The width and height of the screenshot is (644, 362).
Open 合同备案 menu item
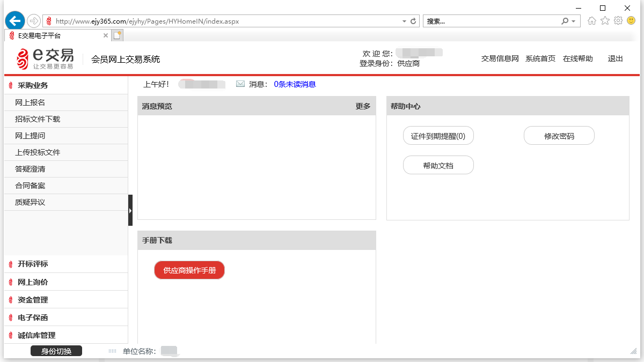[x=66, y=186]
